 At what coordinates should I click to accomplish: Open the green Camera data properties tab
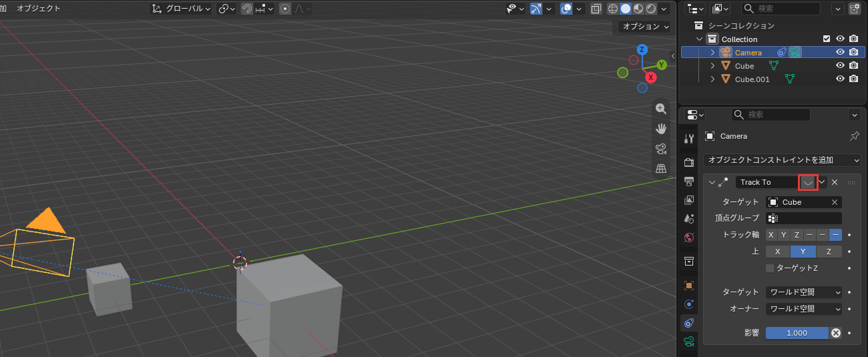[x=689, y=342]
